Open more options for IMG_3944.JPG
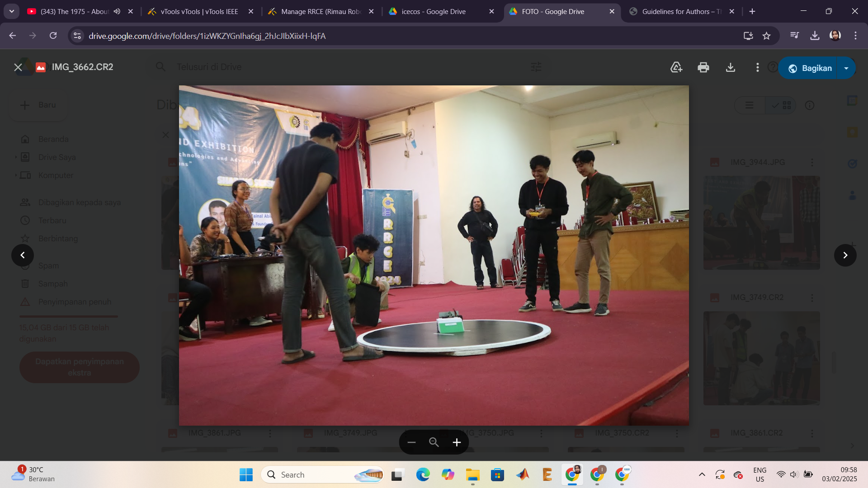This screenshot has width=868, height=488. (812, 162)
